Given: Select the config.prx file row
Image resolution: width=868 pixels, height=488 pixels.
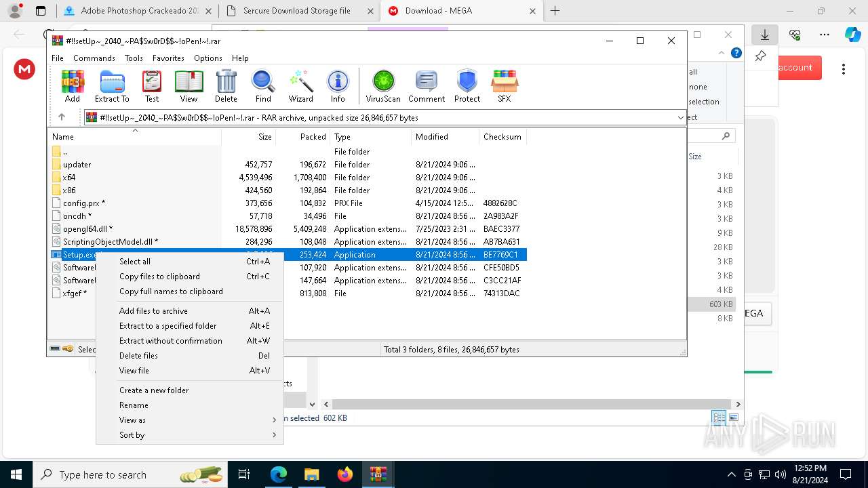Looking at the screenshot, I should 288,203.
